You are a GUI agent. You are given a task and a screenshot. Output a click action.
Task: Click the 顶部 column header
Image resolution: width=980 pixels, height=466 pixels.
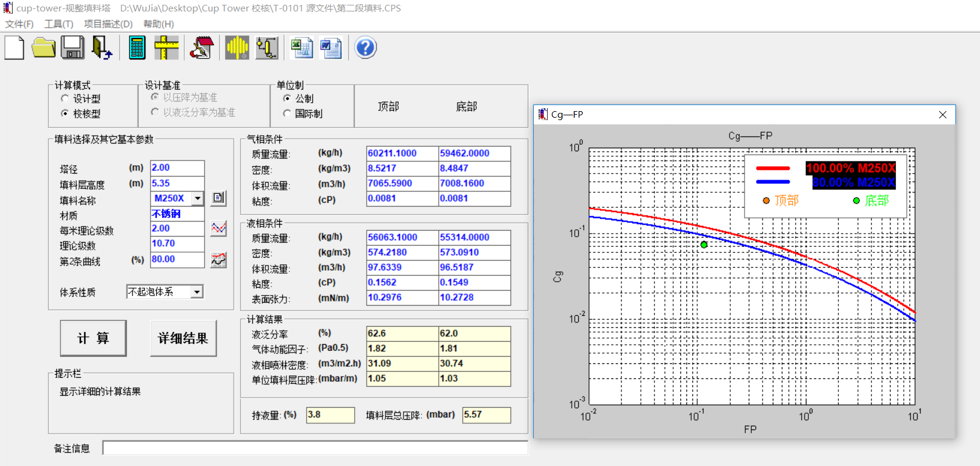tap(389, 106)
